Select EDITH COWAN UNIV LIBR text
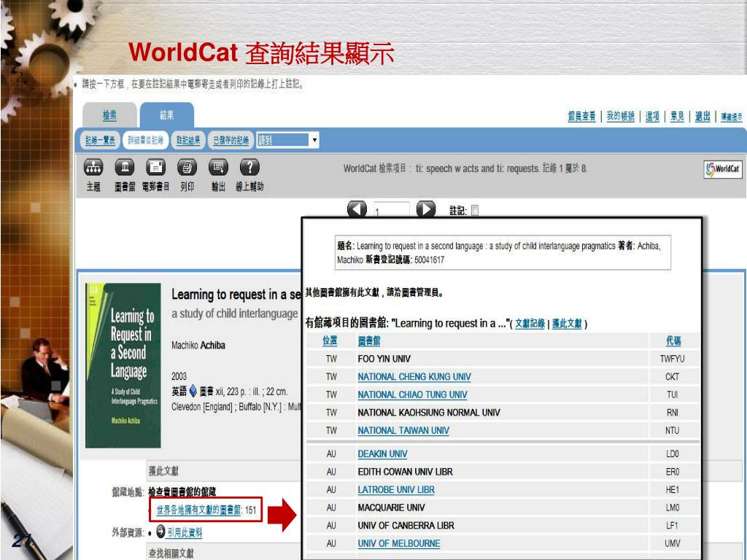The width and height of the screenshot is (747, 560). (x=406, y=472)
